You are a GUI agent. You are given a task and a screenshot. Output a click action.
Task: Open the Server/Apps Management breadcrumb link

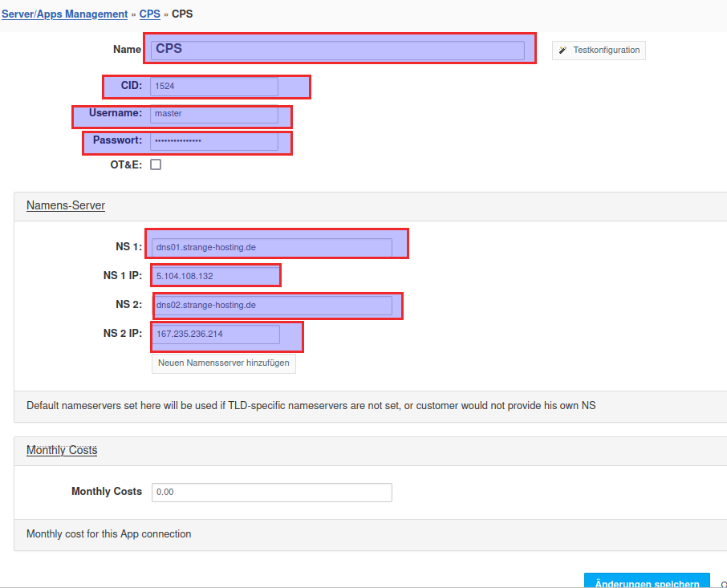coord(64,14)
